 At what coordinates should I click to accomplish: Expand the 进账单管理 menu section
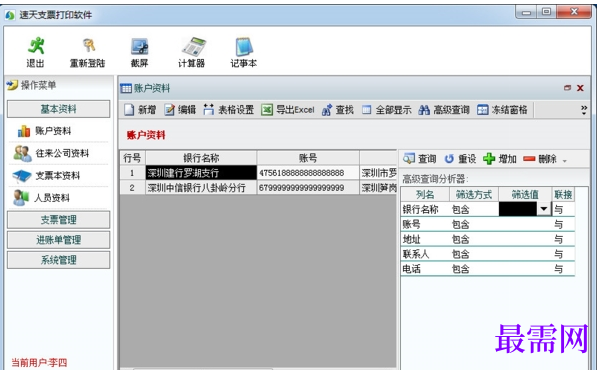coord(58,240)
